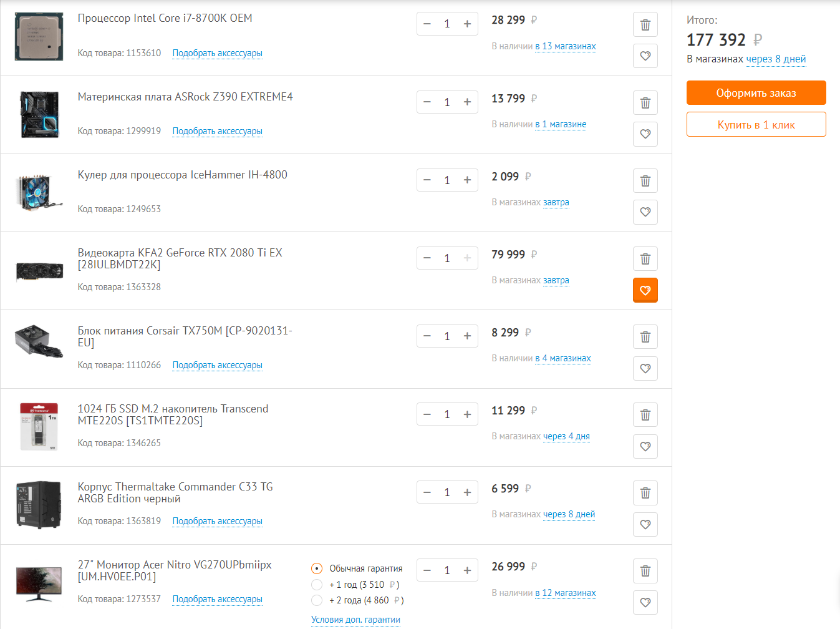Favorite the Acer Nitro VG270UPbmiipx monitor
840x629 pixels.
pos(645,602)
